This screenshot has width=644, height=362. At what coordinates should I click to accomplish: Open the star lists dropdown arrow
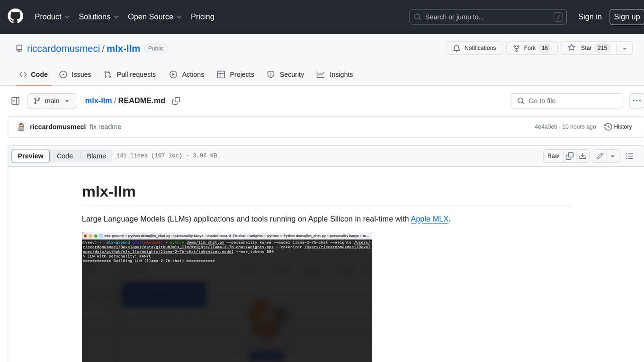click(x=624, y=48)
